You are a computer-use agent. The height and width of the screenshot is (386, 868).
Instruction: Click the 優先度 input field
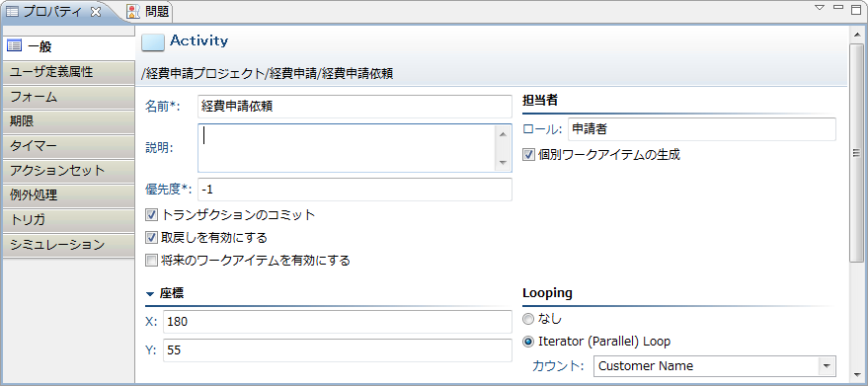355,190
